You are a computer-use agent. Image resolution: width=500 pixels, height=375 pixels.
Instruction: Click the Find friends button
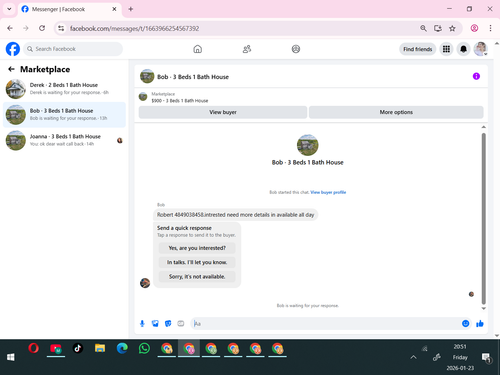click(x=418, y=49)
